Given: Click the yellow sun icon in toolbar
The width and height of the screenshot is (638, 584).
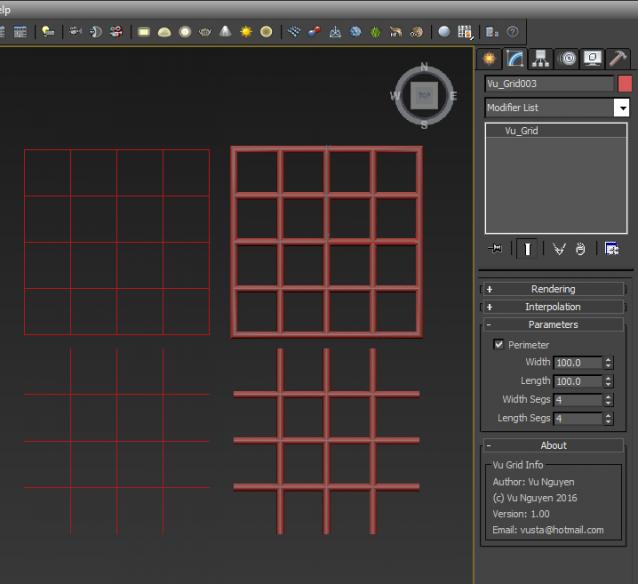Looking at the screenshot, I should click(245, 32).
